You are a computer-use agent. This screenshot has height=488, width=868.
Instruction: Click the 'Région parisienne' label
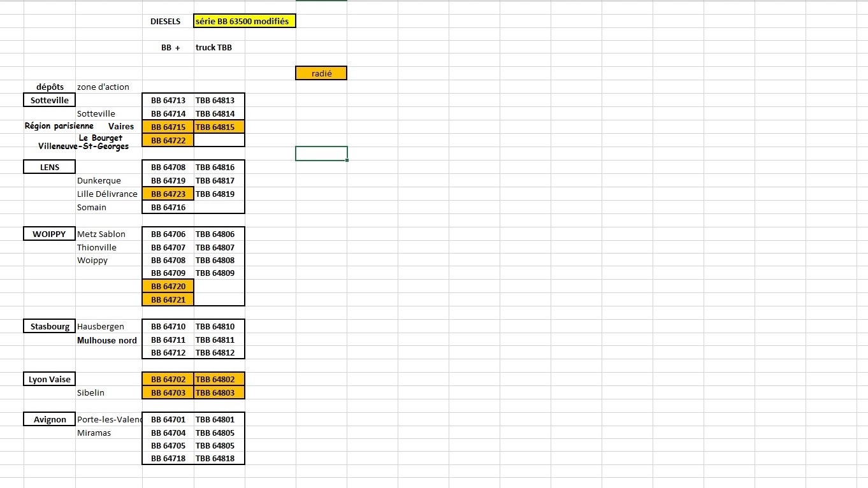(59, 126)
